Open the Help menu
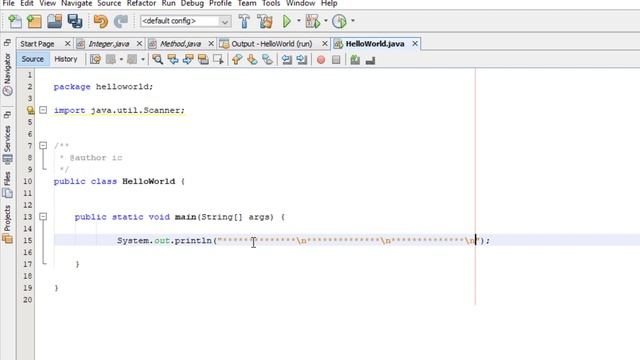Screen dimensions: 640x360 click(329, 3)
